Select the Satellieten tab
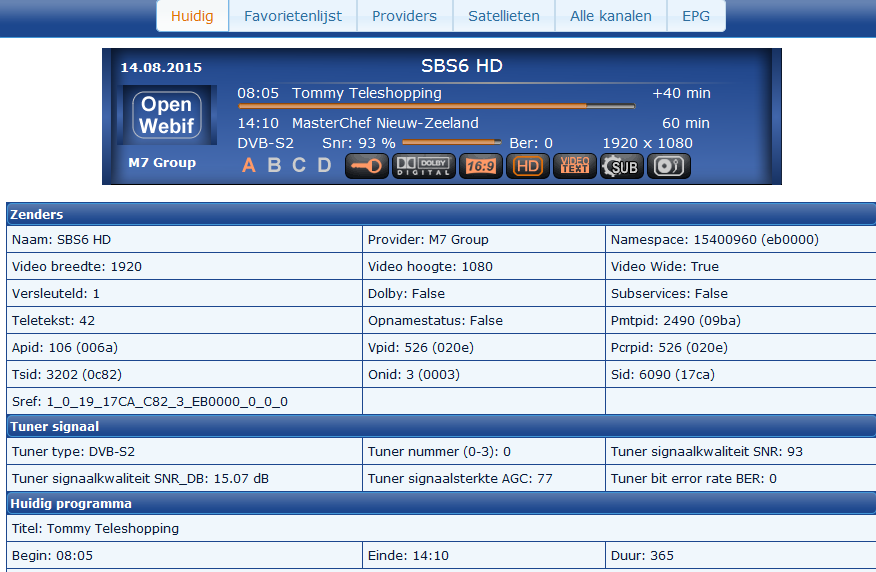The width and height of the screenshot is (876, 572). pyautogui.click(x=504, y=16)
